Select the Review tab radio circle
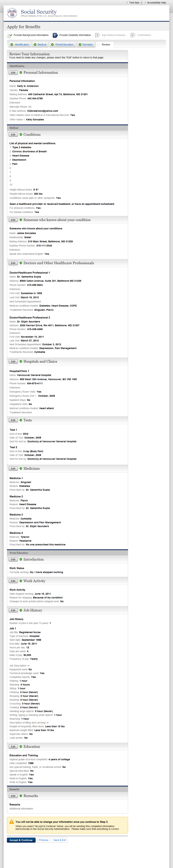The image size is (173, 868). click(x=99, y=45)
